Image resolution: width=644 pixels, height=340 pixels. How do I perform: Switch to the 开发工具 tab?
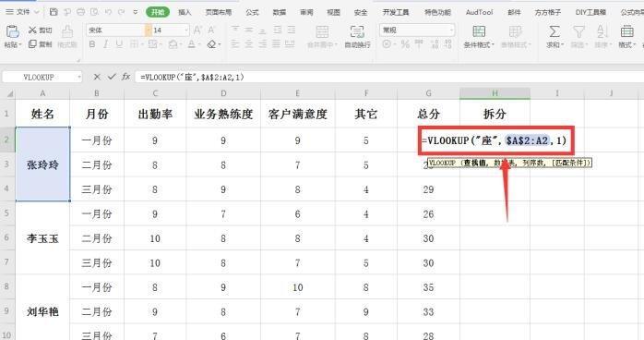point(396,12)
